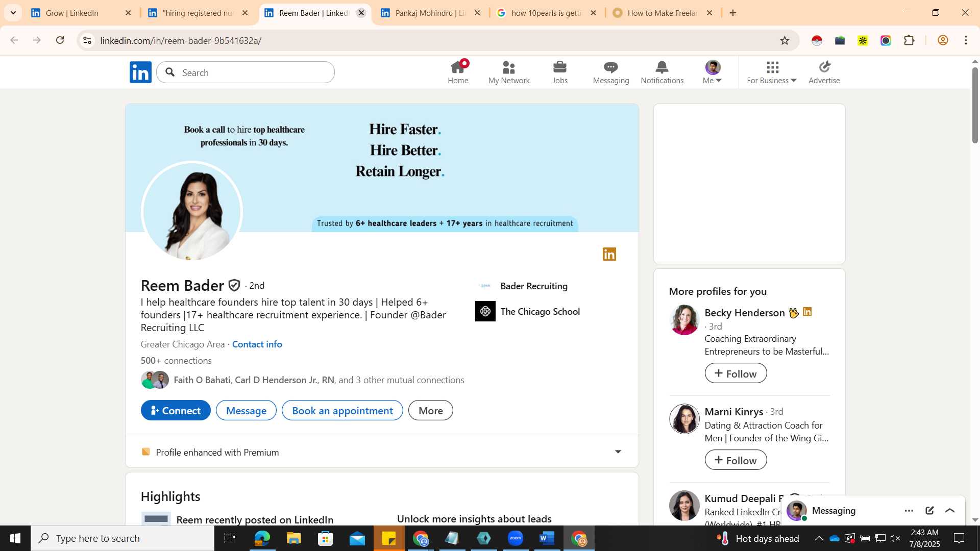
Task: Click Windows search box on taskbar
Action: [122, 538]
